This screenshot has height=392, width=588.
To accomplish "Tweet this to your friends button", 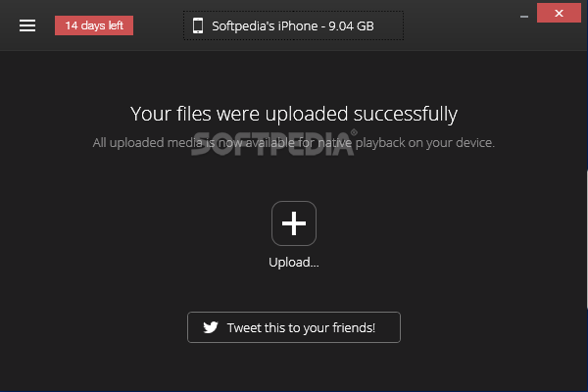I will tap(294, 327).
